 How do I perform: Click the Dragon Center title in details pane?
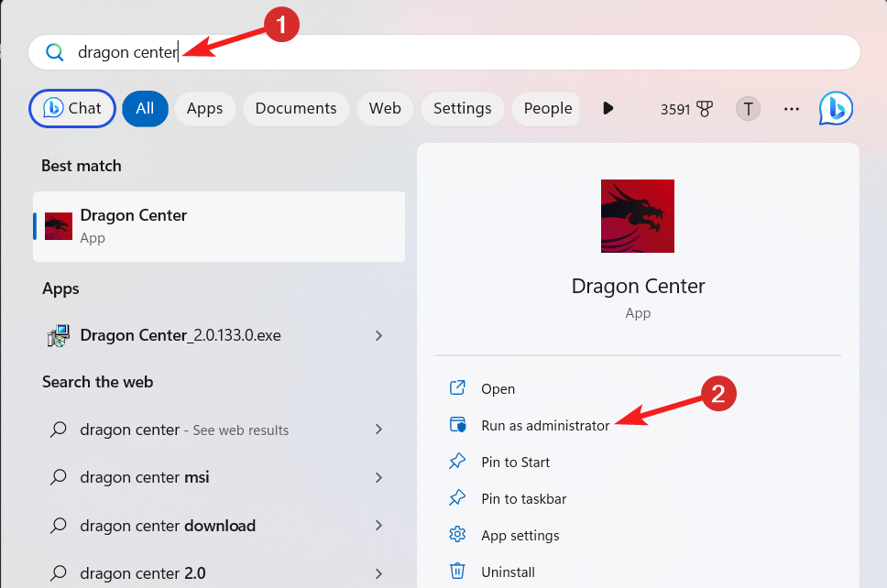638,286
